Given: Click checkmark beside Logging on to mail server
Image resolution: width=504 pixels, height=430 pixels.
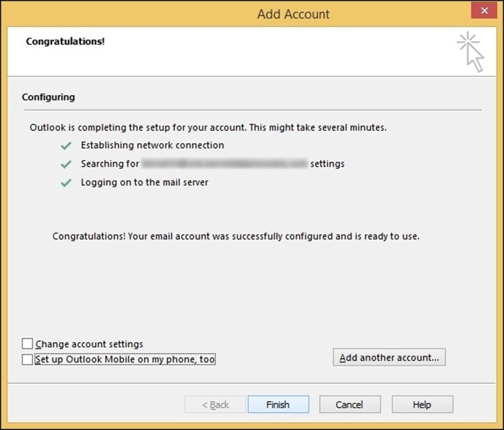Looking at the screenshot, I should pos(66,182).
